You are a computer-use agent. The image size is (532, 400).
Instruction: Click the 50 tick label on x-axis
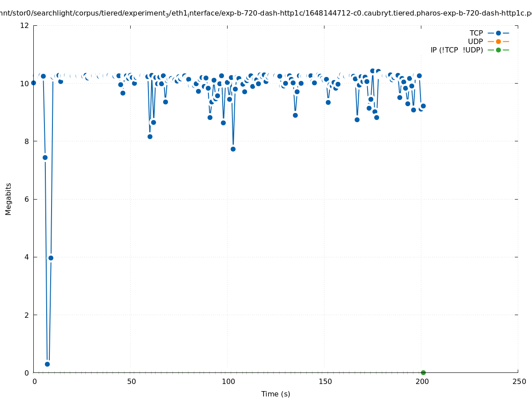(x=131, y=381)
